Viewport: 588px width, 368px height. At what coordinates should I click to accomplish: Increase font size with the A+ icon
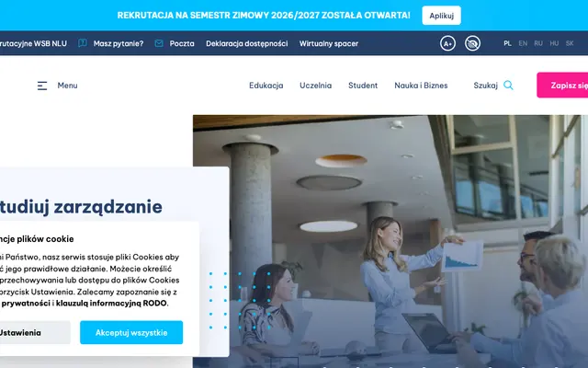[447, 43]
